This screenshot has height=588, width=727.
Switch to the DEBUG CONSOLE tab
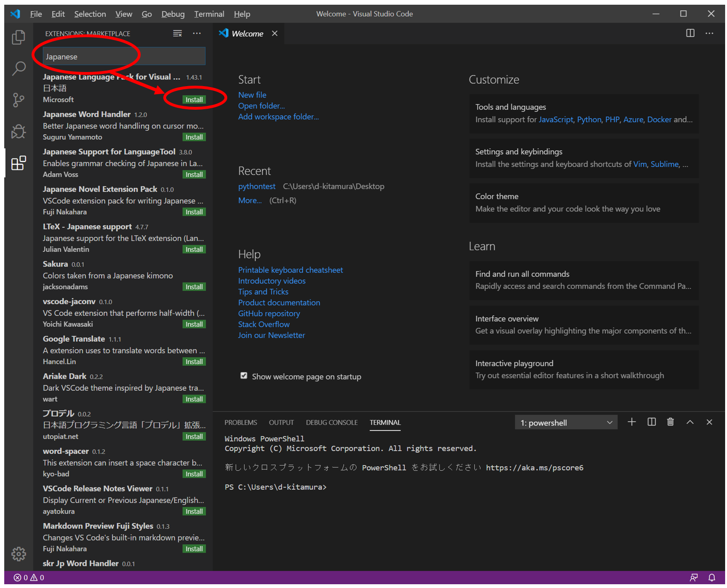coord(332,422)
